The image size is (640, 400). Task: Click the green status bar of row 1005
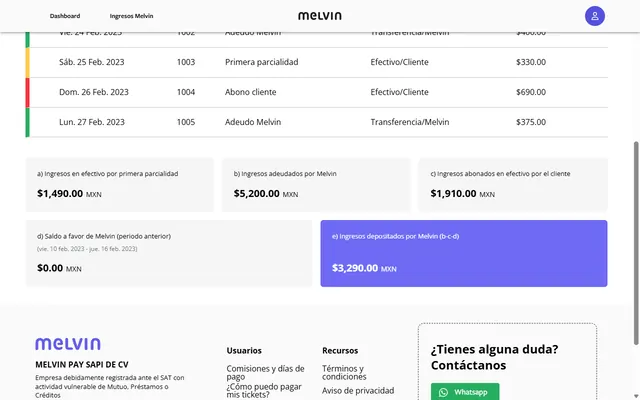click(x=27, y=122)
